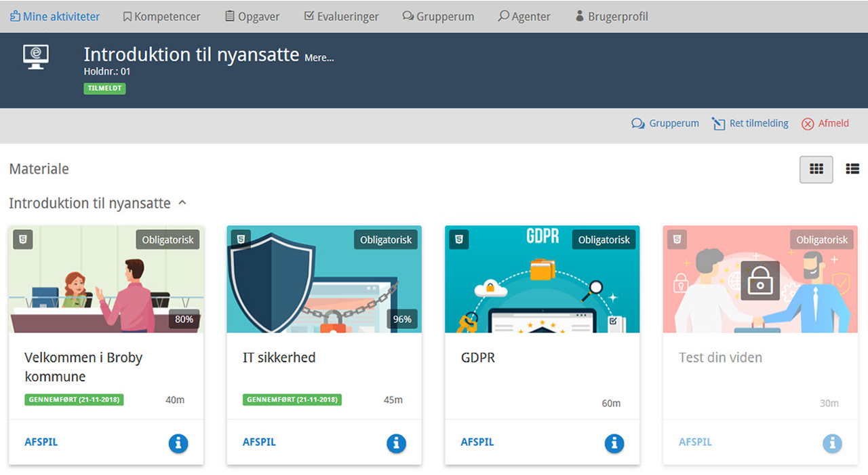Open info icon for Velkommen i Broby kommune
868x475 pixels.
pyautogui.click(x=178, y=444)
